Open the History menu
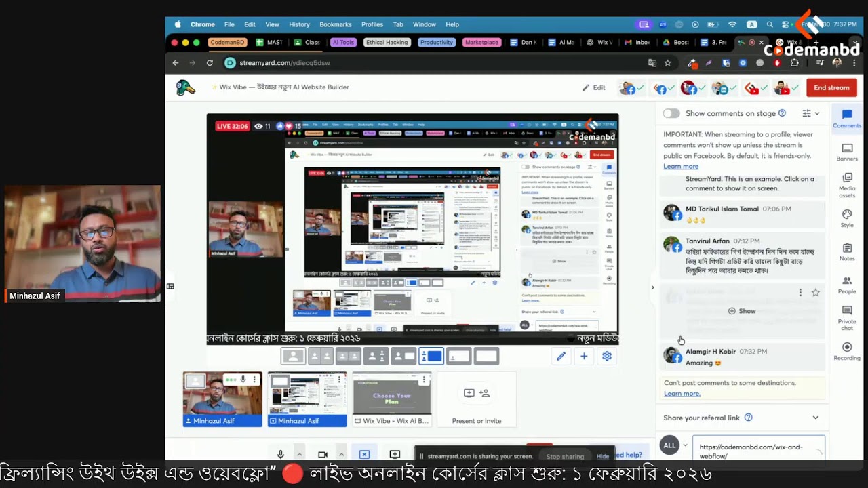This screenshot has width=868, height=488. (x=299, y=24)
